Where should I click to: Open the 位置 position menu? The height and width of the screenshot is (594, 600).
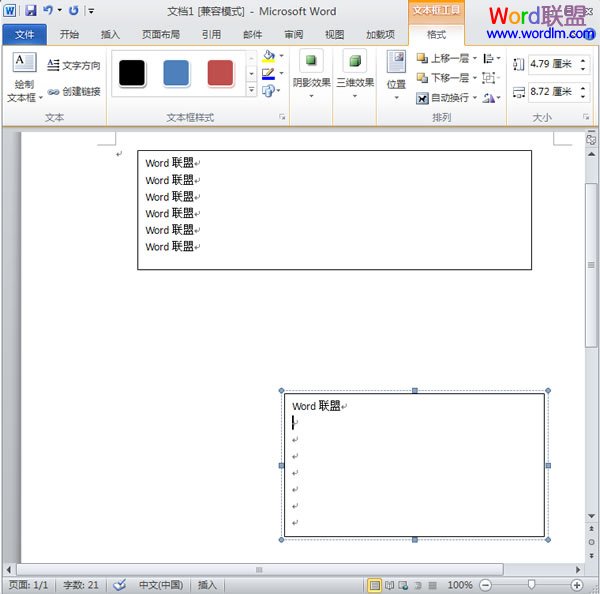pyautogui.click(x=396, y=75)
